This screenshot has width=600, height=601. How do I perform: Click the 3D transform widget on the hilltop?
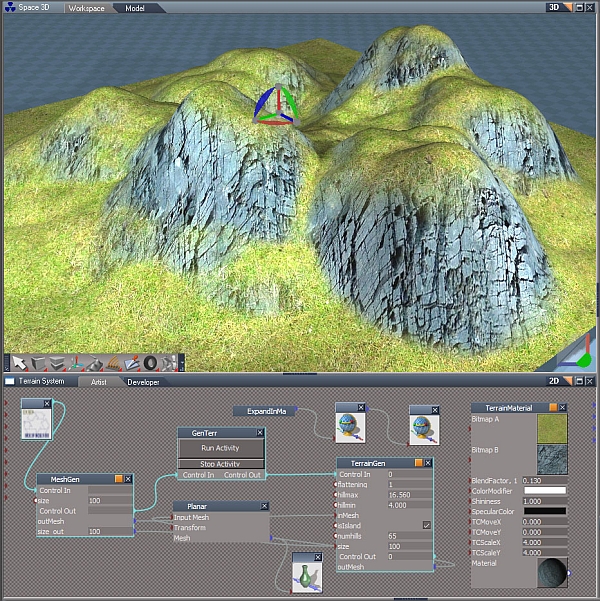coord(276,105)
